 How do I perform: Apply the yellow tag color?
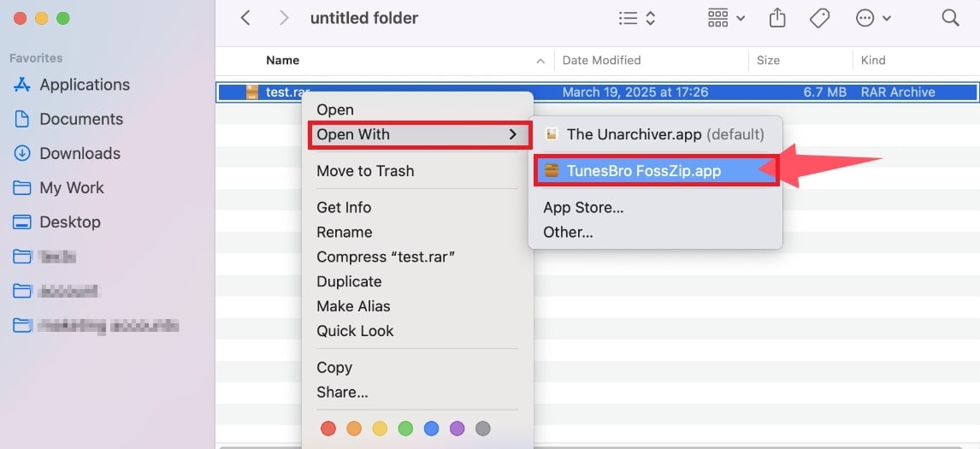coord(380,428)
